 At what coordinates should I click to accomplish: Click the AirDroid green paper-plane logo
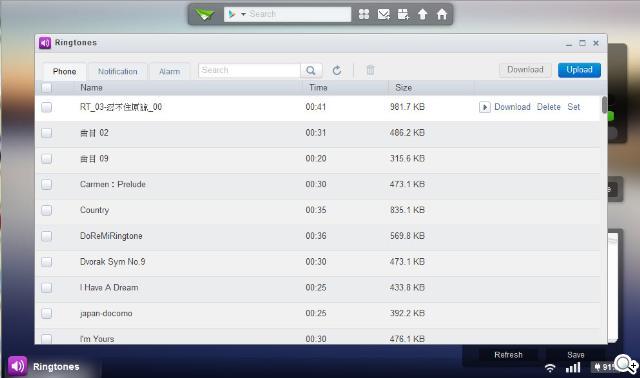coord(205,15)
